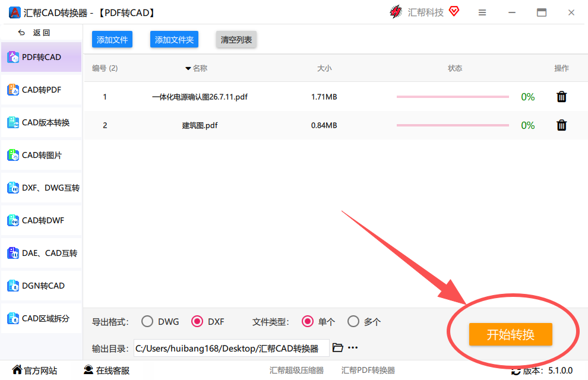Click the DXF、DWG互转 sidebar icon
Image resolution: width=588 pixels, height=380 pixels.
coord(13,188)
